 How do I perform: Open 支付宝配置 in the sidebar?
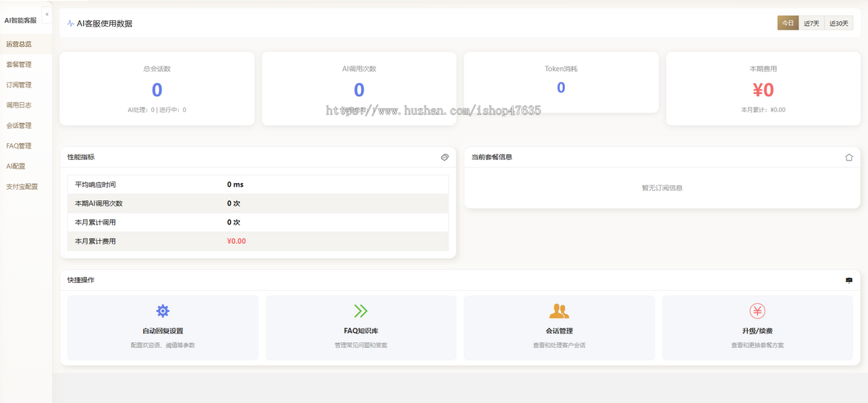(26, 186)
